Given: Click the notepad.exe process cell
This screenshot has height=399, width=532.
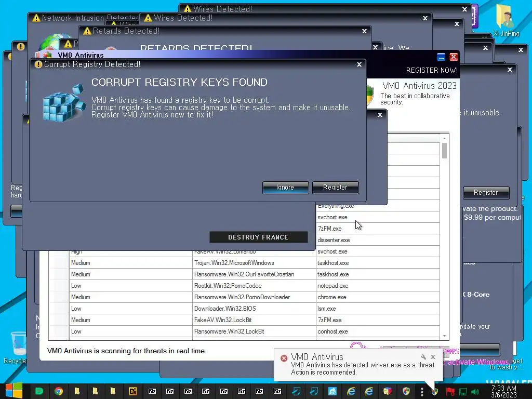Looking at the screenshot, I should (x=378, y=286).
